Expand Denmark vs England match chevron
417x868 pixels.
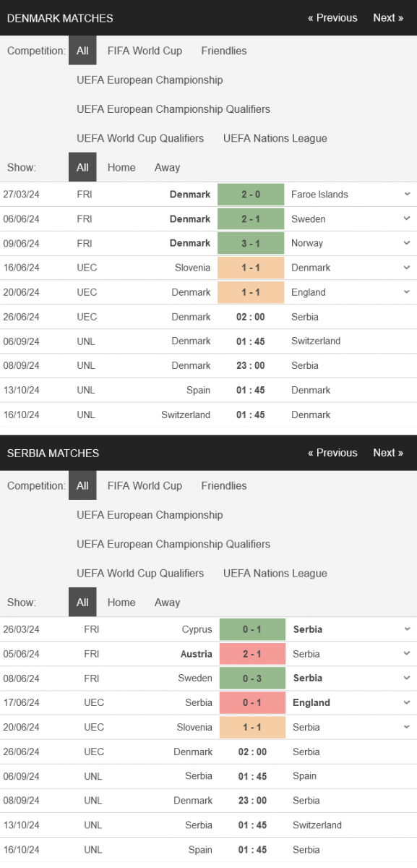[x=408, y=292]
